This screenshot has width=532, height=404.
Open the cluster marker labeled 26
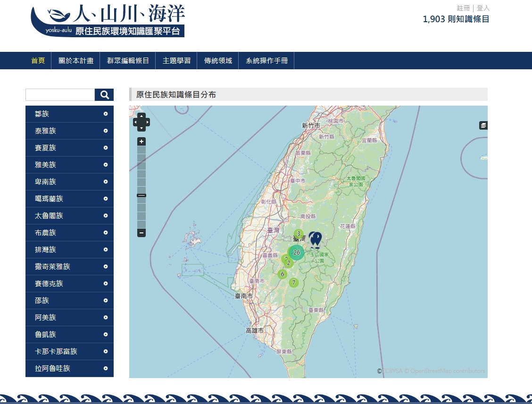[296, 252]
